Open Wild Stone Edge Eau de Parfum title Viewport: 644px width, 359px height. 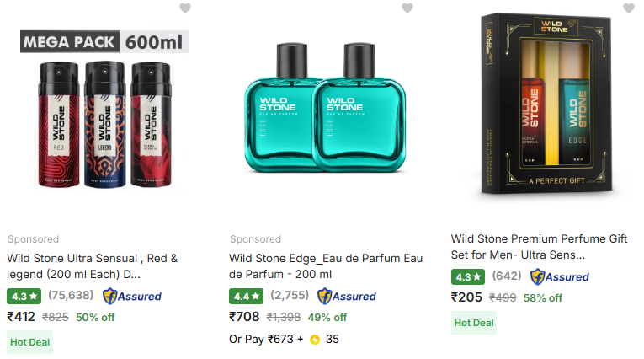[x=325, y=266]
